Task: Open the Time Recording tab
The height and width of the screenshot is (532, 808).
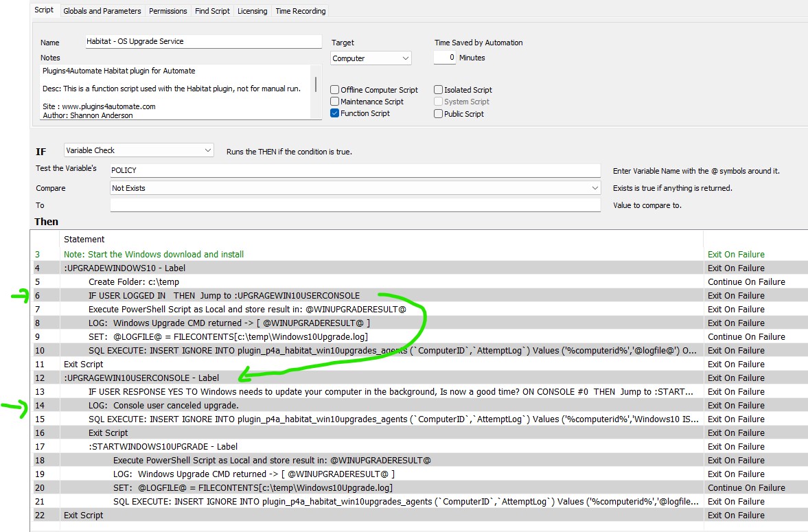Action: pyautogui.click(x=300, y=11)
